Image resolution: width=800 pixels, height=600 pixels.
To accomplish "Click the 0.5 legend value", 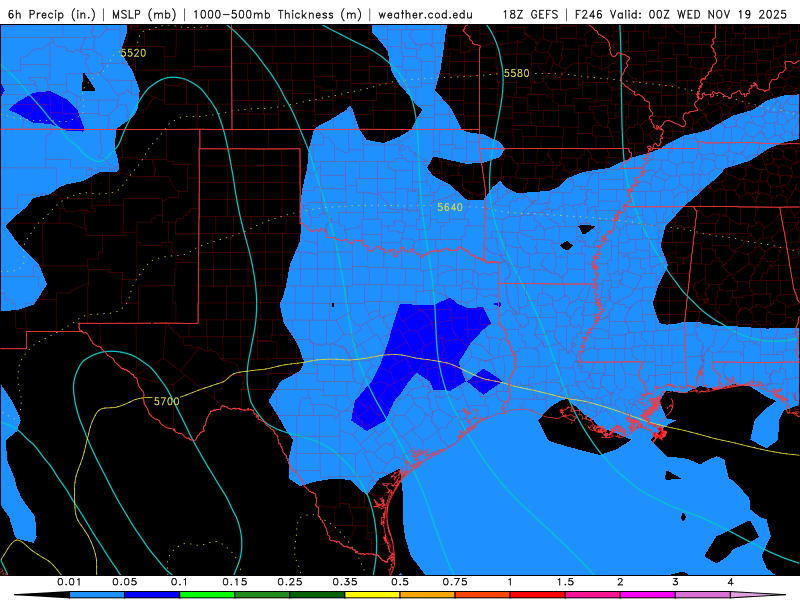I will [x=400, y=582].
